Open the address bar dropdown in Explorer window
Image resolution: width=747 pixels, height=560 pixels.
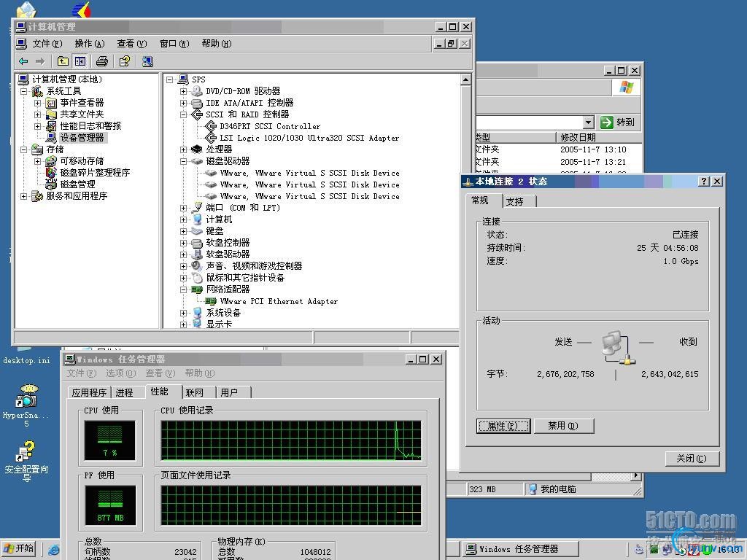[x=589, y=122]
